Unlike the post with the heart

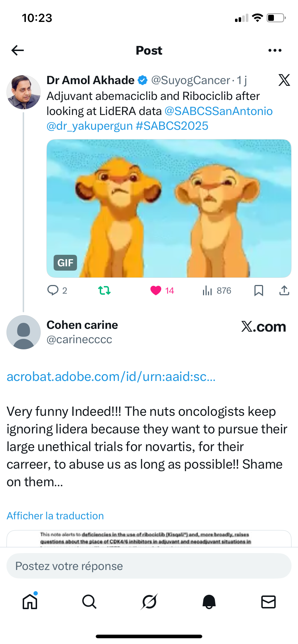click(156, 290)
